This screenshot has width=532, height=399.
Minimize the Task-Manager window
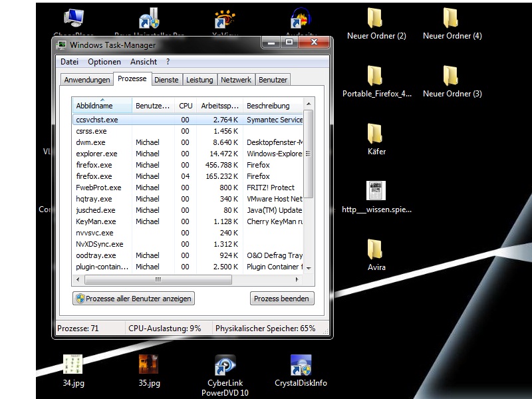coord(271,42)
